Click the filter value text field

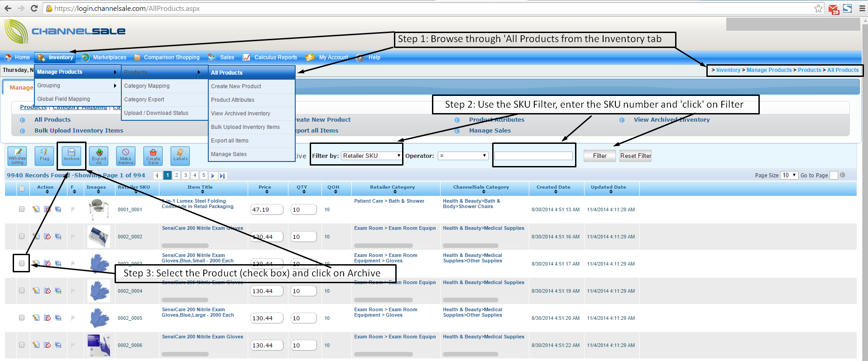(x=533, y=156)
